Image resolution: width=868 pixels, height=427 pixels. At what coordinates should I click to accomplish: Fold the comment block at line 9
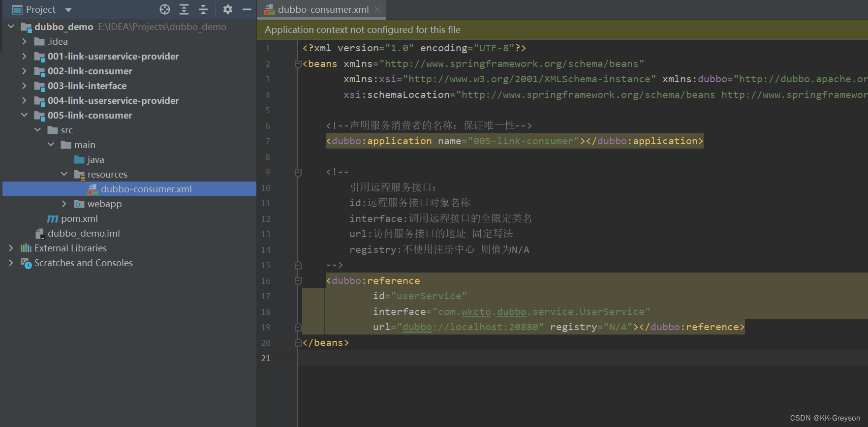tap(298, 173)
